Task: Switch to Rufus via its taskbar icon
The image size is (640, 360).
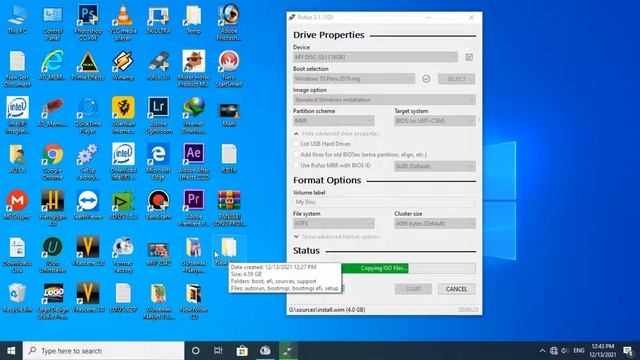Action: (289, 351)
